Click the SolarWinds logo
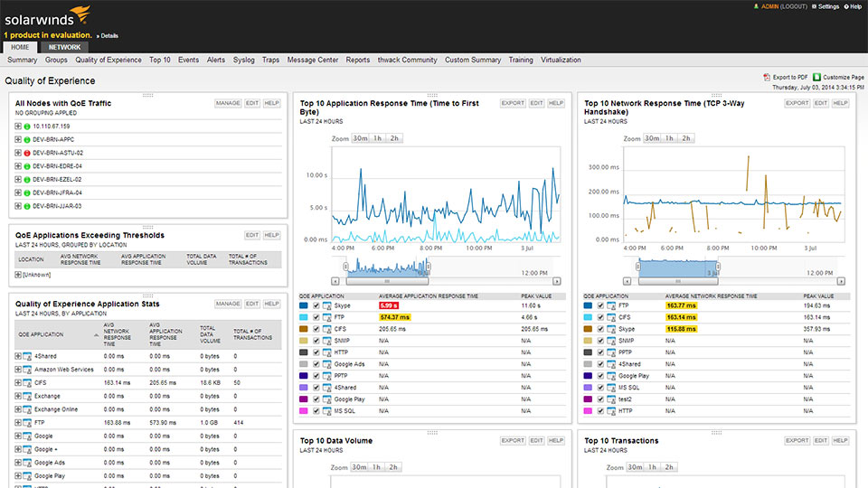Viewport: 868px width, 488px height. (x=47, y=17)
